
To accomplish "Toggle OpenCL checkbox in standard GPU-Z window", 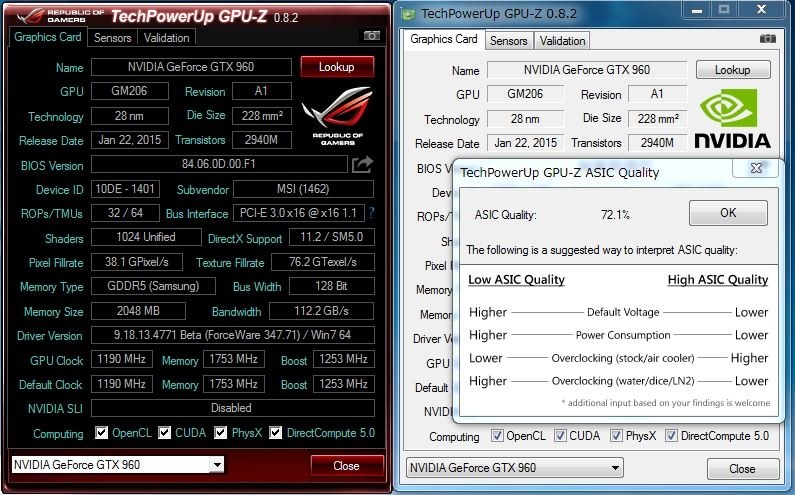I will 497,436.
